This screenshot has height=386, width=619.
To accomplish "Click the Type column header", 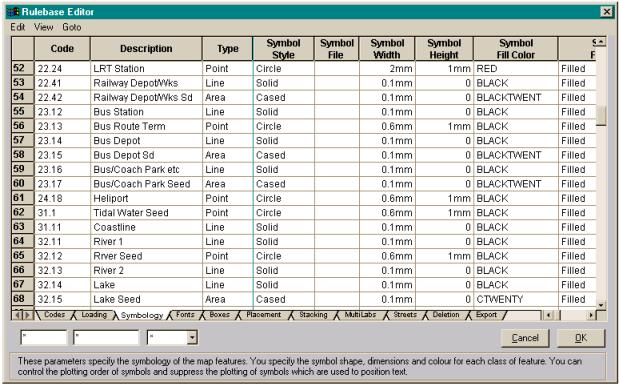I will coord(227,49).
